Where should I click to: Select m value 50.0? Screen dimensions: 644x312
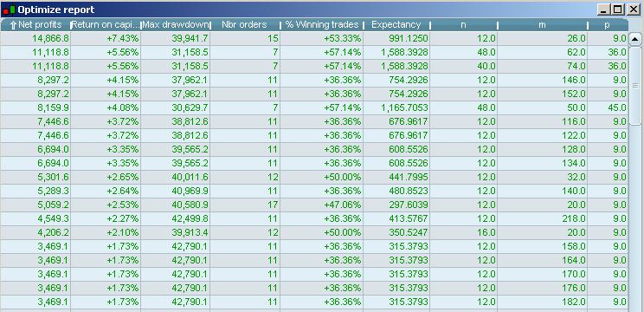tap(576, 108)
